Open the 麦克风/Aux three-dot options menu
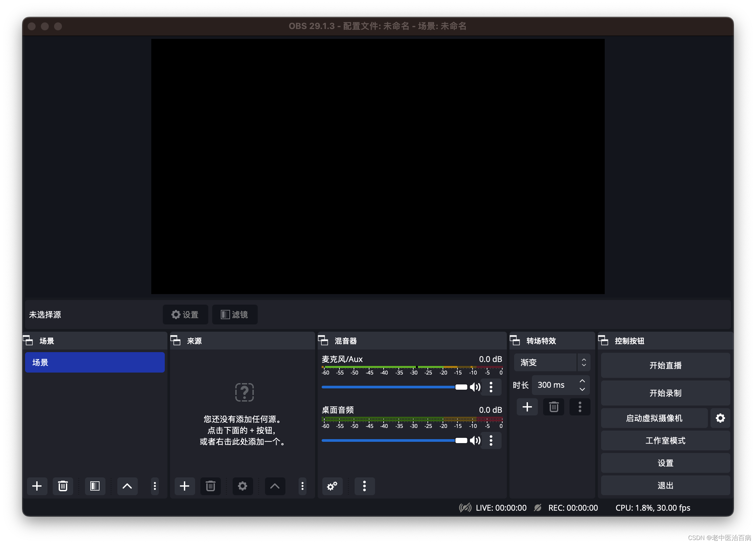 (491, 387)
